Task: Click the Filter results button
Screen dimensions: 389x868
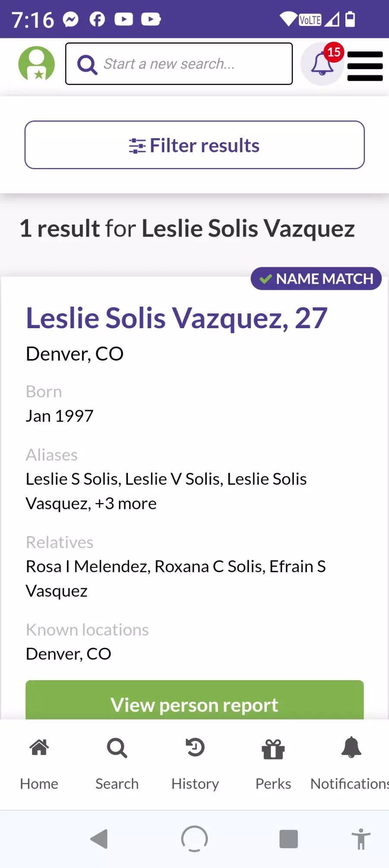Action: click(194, 145)
